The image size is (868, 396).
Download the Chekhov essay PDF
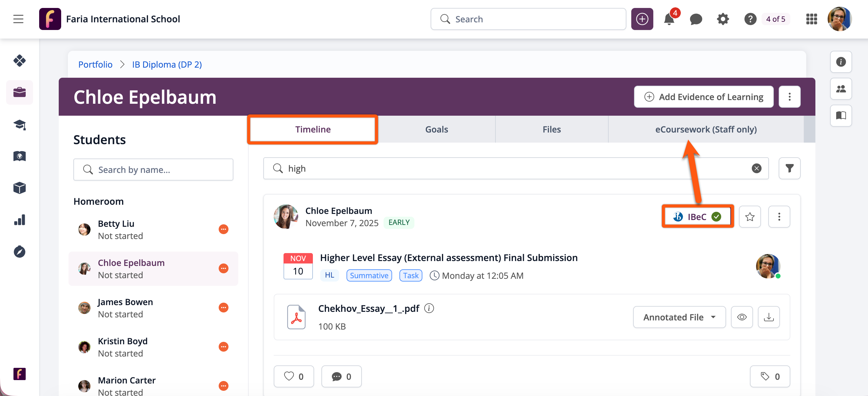(769, 317)
